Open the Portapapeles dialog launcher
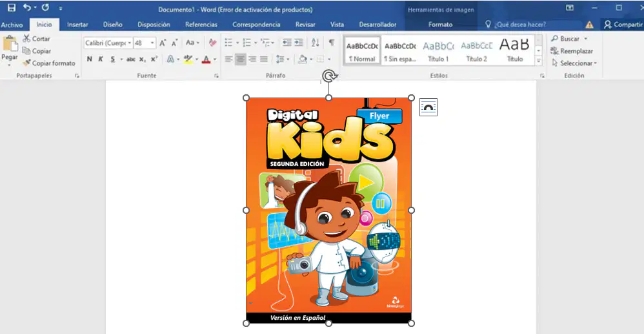Viewport: 644px width, 334px height. tap(77, 76)
